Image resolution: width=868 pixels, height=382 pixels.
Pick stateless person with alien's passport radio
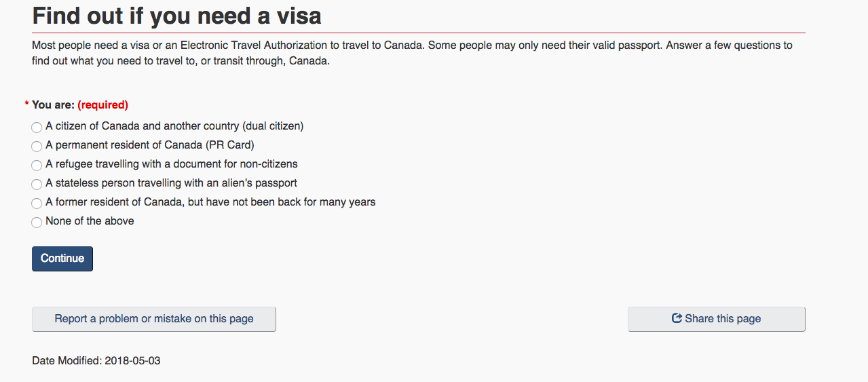pyautogui.click(x=37, y=185)
